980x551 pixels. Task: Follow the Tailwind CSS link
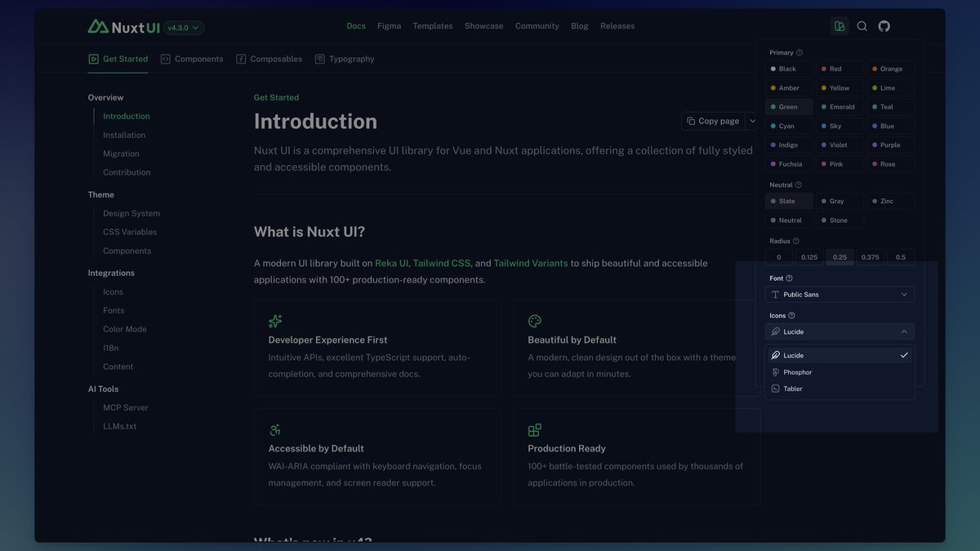(x=442, y=264)
